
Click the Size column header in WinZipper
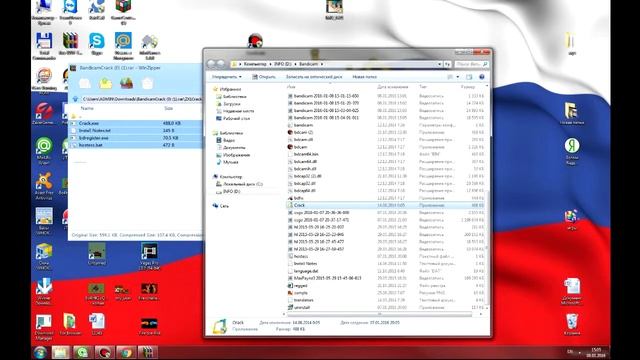pos(169,109)
